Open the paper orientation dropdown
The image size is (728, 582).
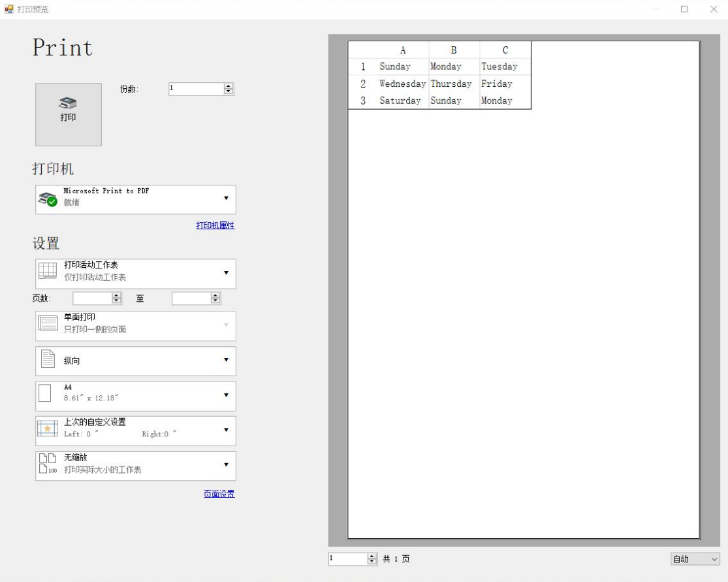[226, 360]
